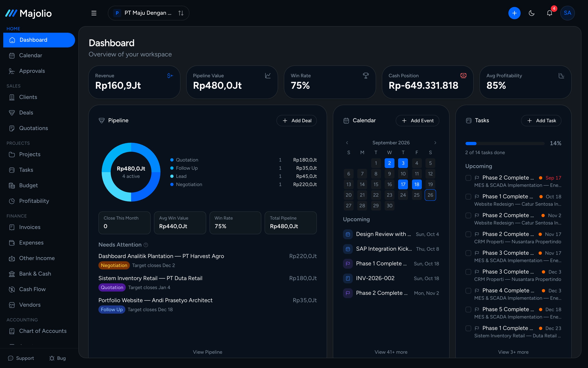Open the SA user avatar menu
Screen dimensions: 588x368
point(567,13)
